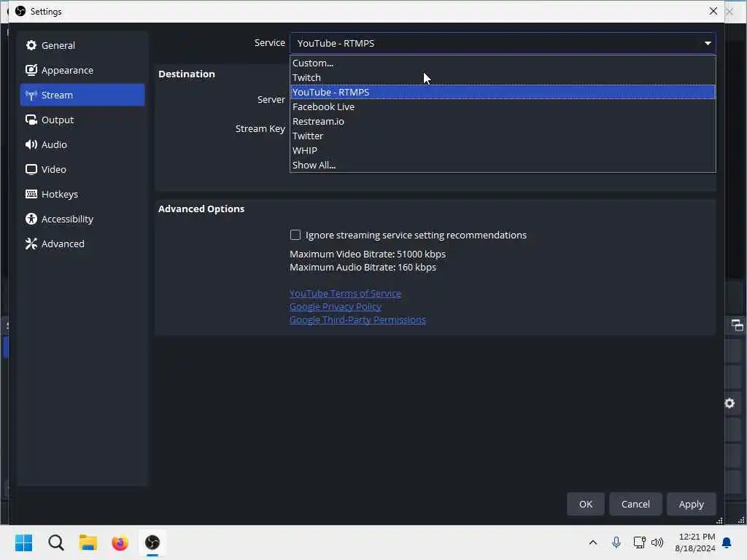Confirm settings with the OK button

(x=586, y=505)
